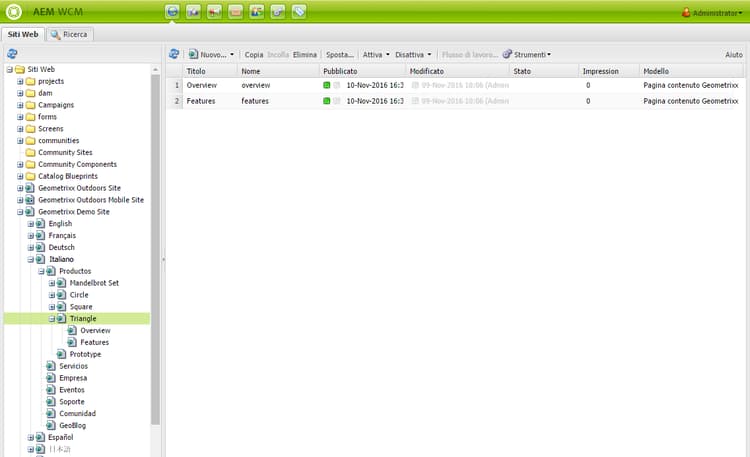This screenshot has width=750, height=457.
Task: Sort by the Modificato column header
Action: [x=458, y=71]
